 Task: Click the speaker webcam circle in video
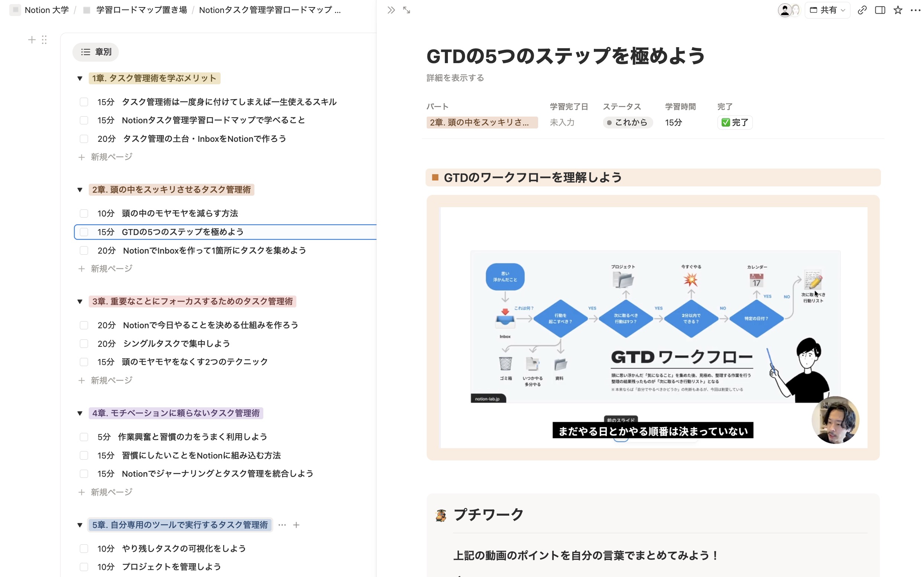[x=835, y=420]
